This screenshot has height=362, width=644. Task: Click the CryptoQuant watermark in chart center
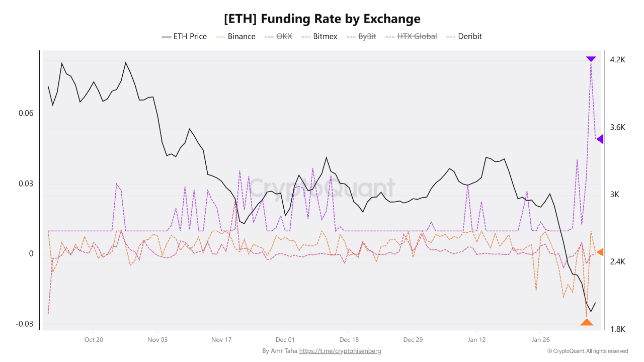(x=322, y=188)
